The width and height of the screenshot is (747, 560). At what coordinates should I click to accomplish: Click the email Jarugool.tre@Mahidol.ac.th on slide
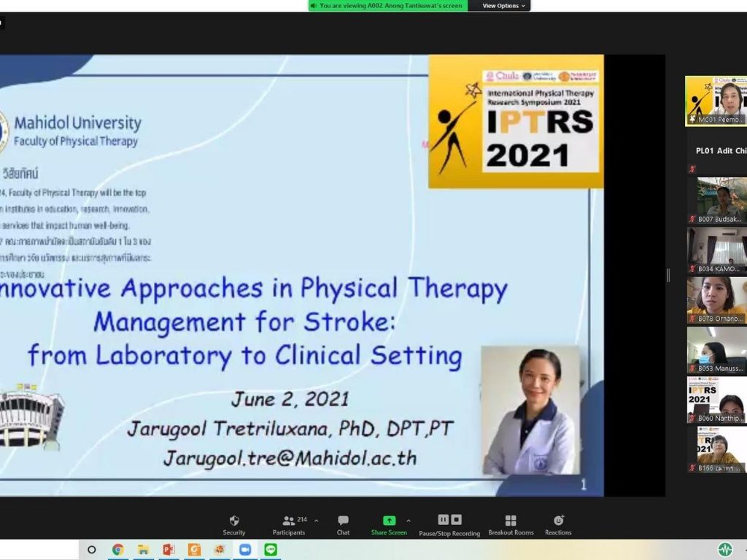click(290, 458)
